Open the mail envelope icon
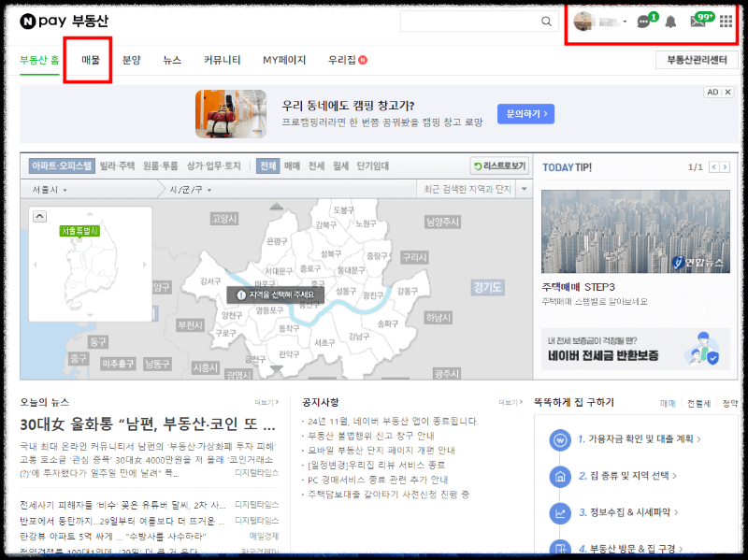Viewport: 748px width, 560px height. coord(698,22)
